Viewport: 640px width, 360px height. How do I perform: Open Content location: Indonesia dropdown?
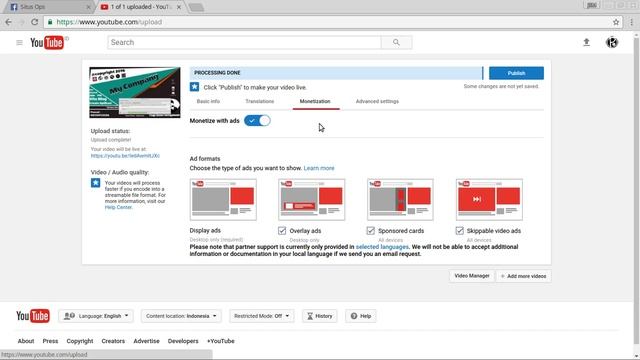(181, 316)
